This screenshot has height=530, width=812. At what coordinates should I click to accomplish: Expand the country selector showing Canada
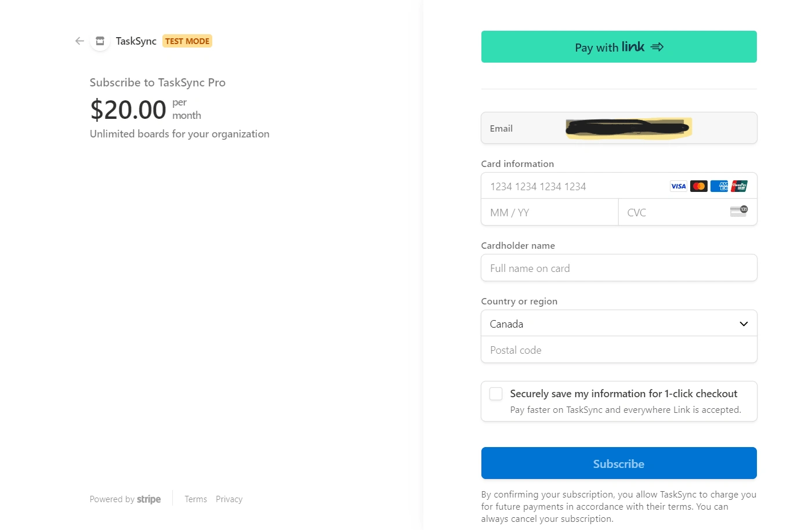point(619,323)
